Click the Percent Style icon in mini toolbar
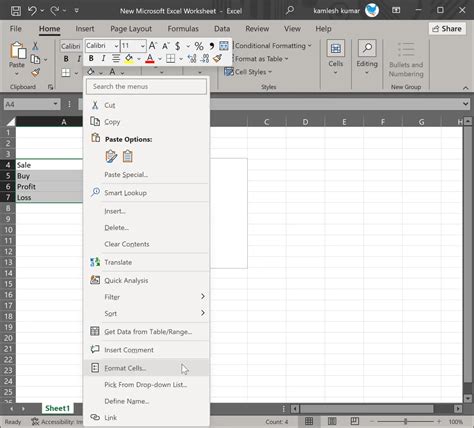 tap(199, 46)
